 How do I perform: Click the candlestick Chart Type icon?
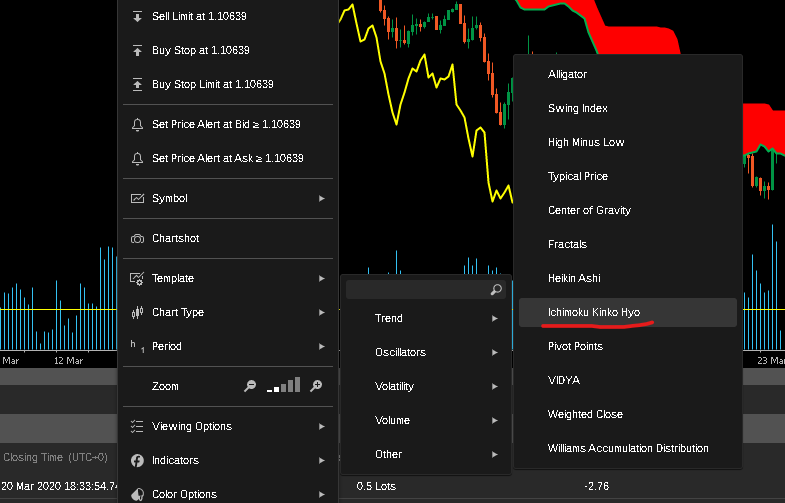(x=137, y=313)
